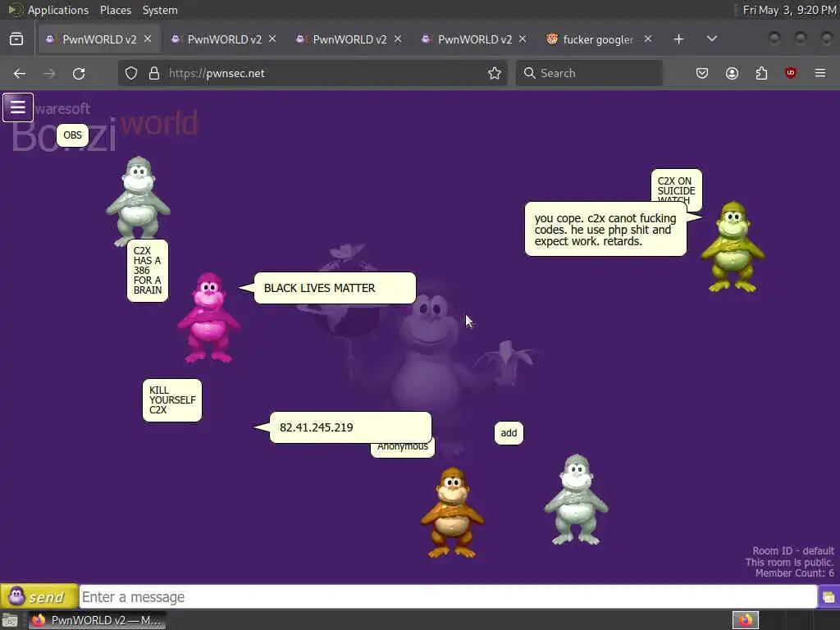Open the Firefox account icon

point(732,73)
